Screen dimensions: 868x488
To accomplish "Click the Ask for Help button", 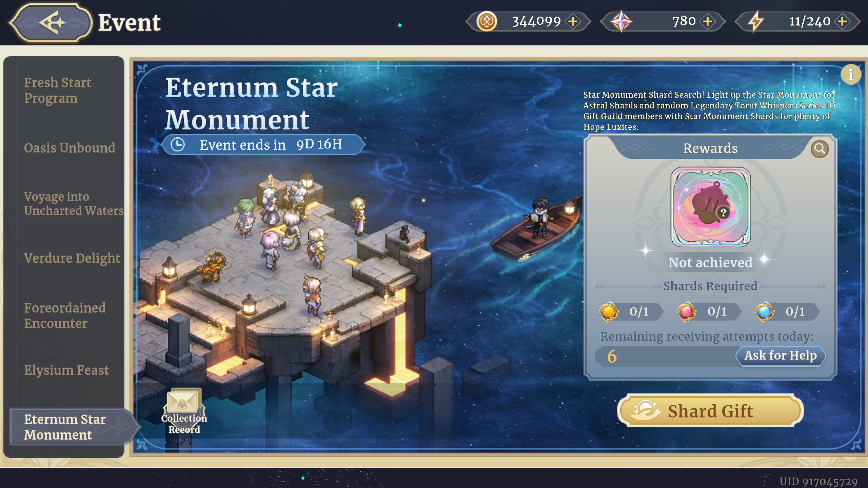I will tap(781, 356).
